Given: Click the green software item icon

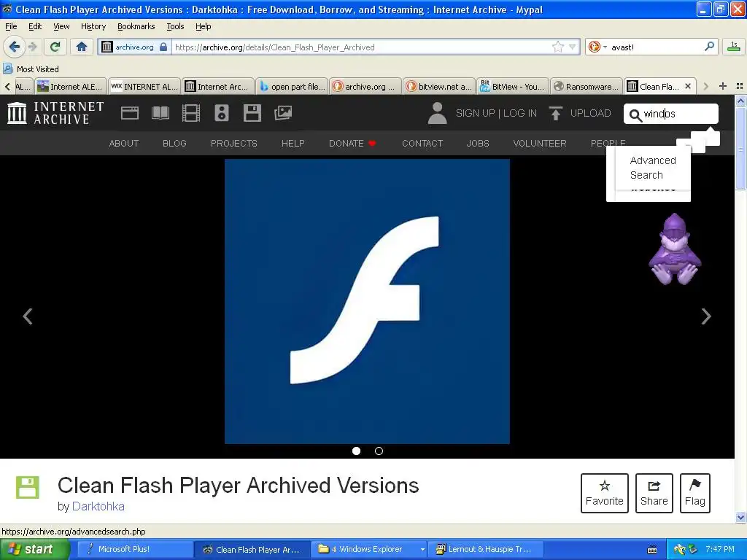Looking at the screenshot, I should point(28,487).
